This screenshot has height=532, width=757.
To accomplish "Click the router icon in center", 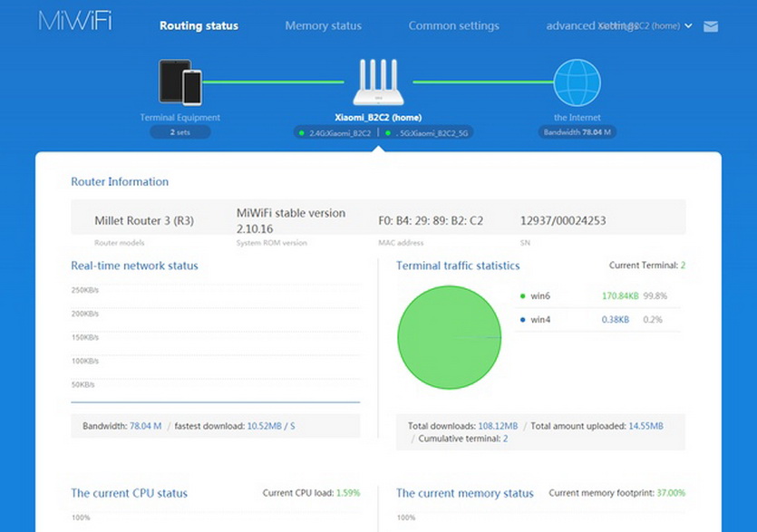I will (378, 83).
